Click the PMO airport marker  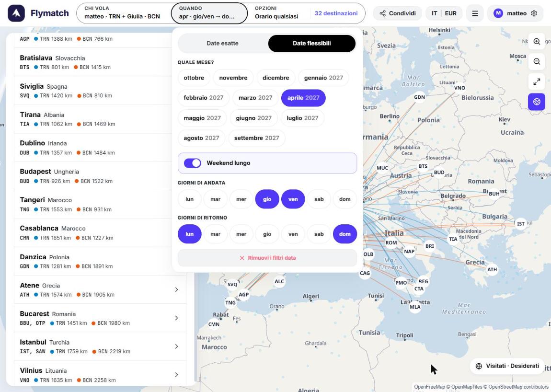click(401, 283)
